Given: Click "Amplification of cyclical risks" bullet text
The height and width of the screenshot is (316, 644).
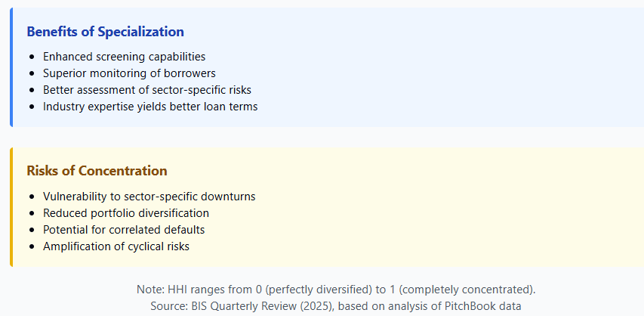Looking at the screenshot, I should click(x=116, y=246).
